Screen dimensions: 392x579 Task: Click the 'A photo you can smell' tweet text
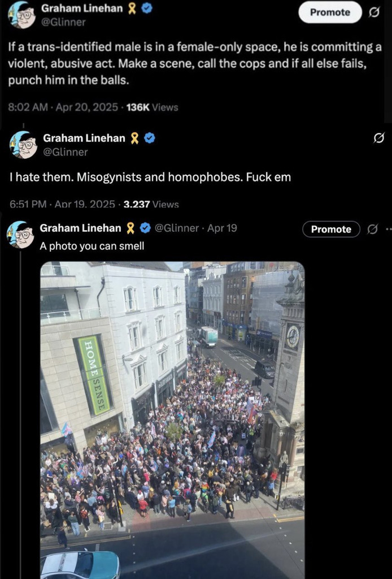[x=92, y=246]
